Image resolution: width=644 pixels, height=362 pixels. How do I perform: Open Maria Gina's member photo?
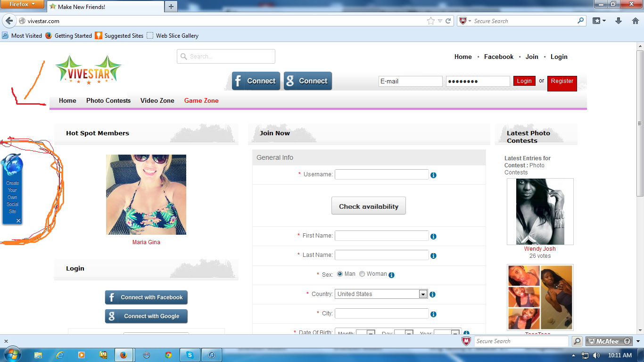pyautogui.click(x=146, y=195)
